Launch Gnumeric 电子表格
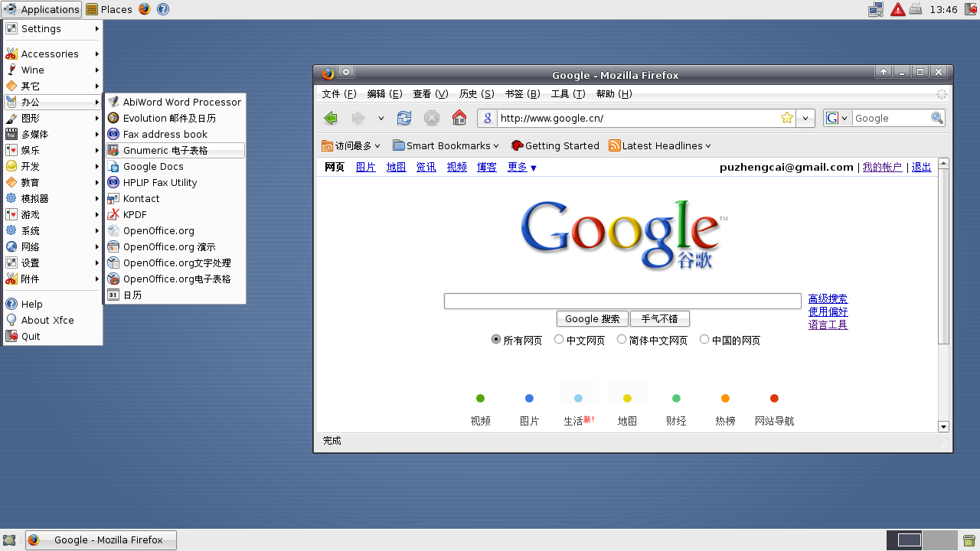This screenshot has height=551, width=980. click(175, 150)
